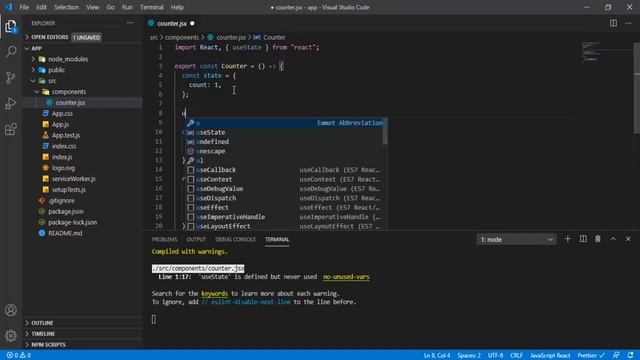Select the useCallback snippet suggestion
640x360 pixels.
(x=284, y=170)
